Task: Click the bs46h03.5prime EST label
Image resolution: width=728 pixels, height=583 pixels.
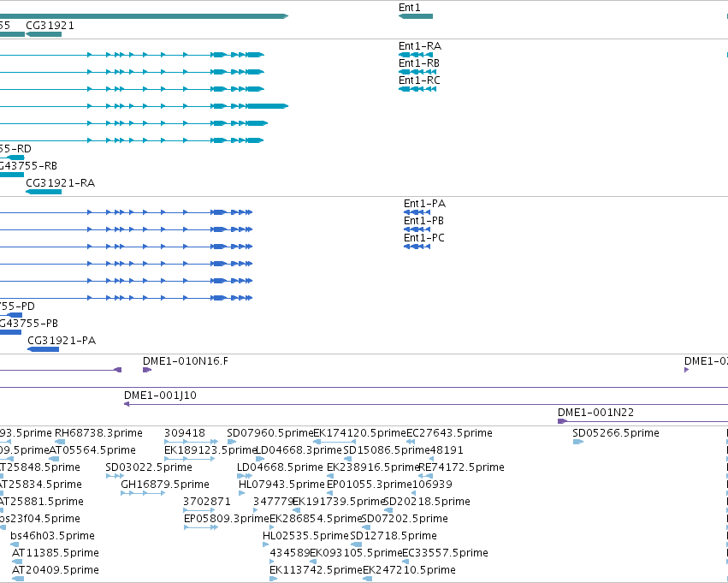Action: tap(52, 536)
